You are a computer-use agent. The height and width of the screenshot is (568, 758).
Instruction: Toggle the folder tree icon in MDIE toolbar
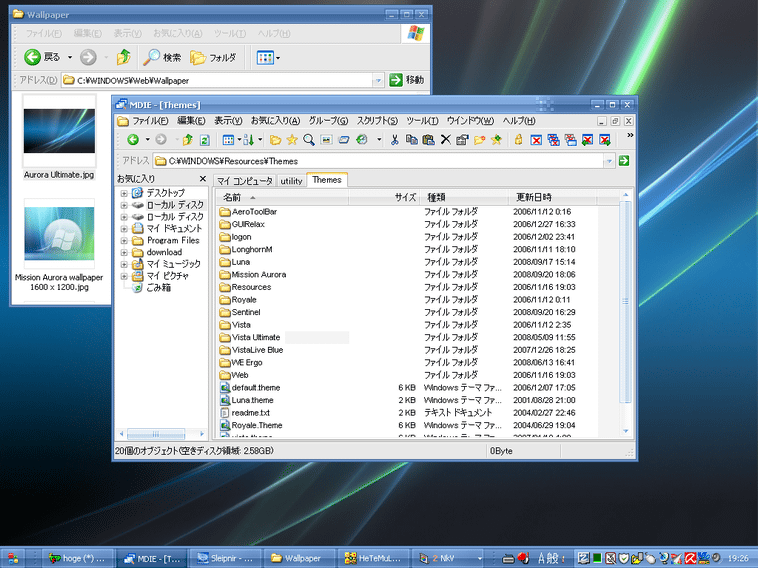click(276, 140)
